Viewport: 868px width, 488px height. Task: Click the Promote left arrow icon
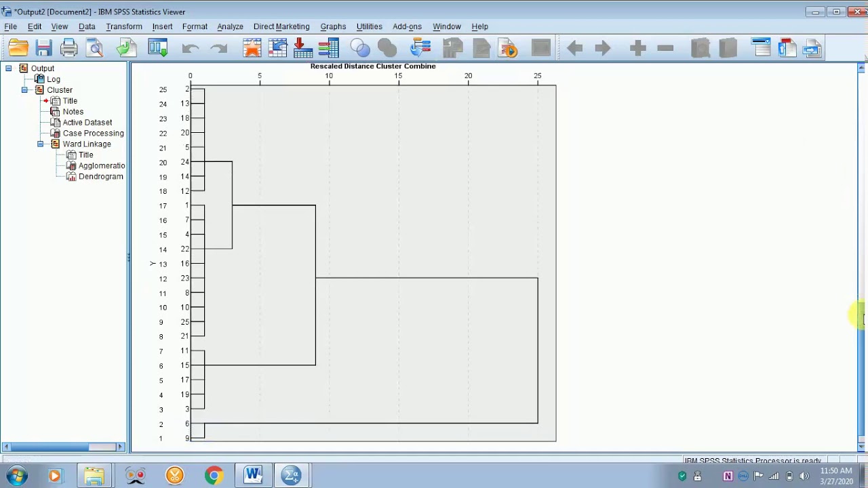(x=574, y=48)
